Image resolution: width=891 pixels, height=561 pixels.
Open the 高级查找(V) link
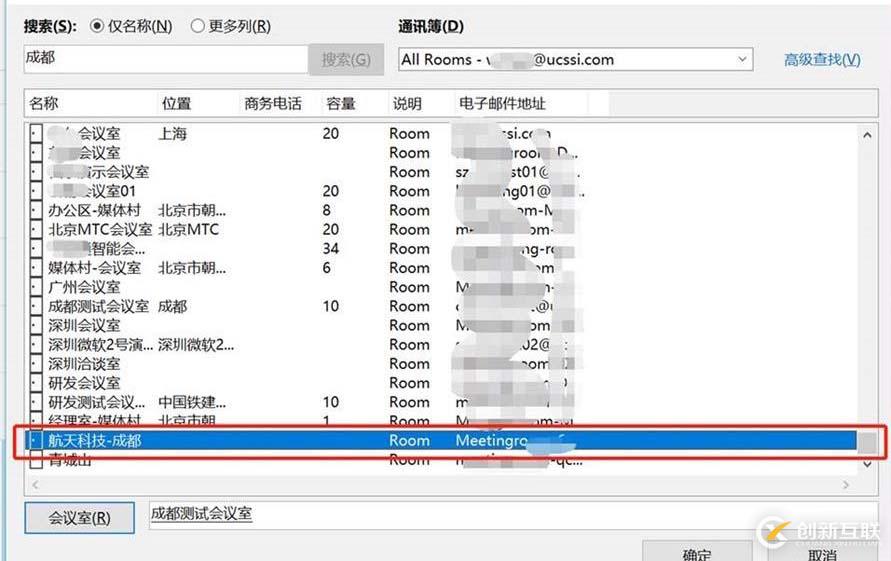click(822, 60)
